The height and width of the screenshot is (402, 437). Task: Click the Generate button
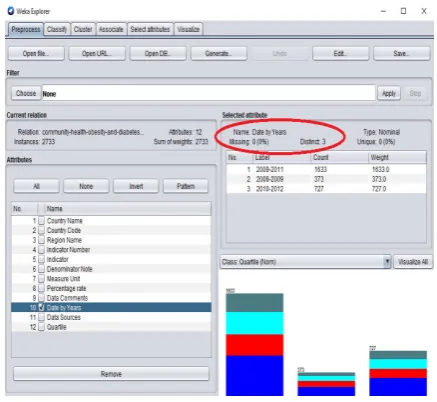pos(219,53)
